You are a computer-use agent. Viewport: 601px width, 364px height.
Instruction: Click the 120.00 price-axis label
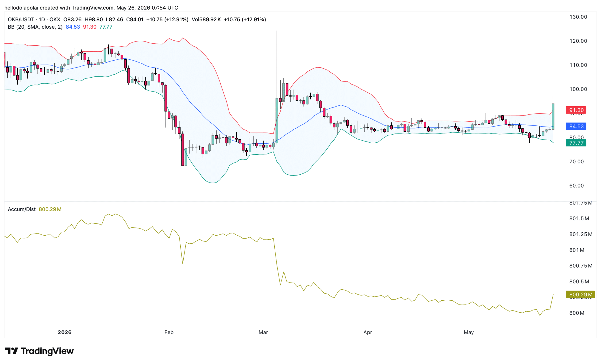coord(578,41)
